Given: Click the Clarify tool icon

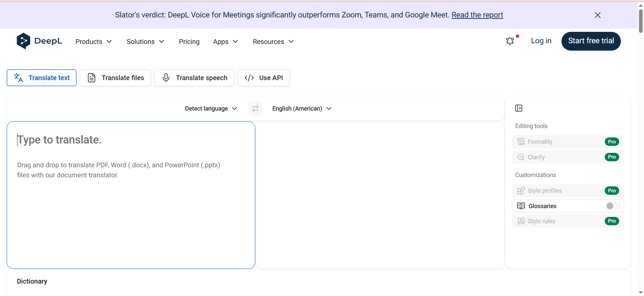Looking at the screenshot, I should (x=521, y=157).
